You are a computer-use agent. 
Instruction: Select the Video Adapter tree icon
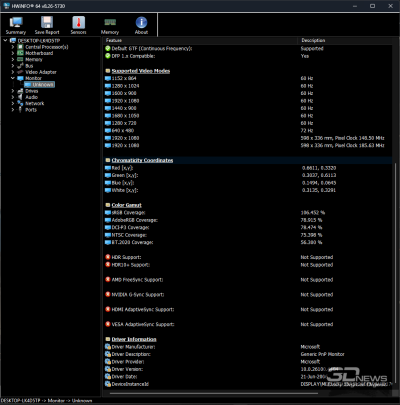coord(20,72)
